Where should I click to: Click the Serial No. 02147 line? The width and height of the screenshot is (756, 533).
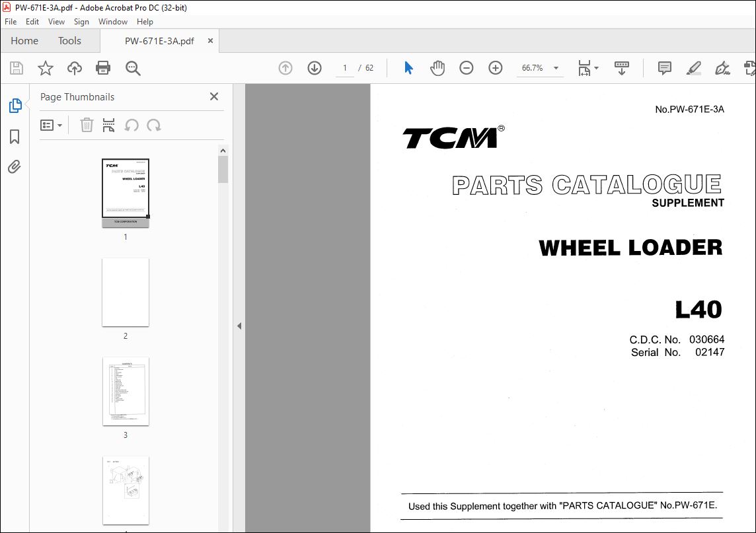coord(678,352)
